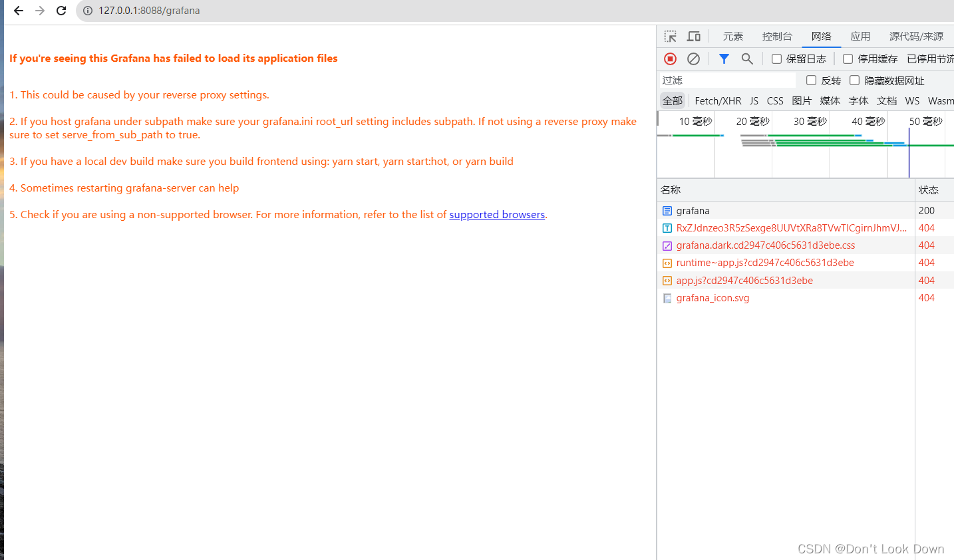954x560 pixels.
Task: Select the app.js?cd2947c406c5631d3ebe request
Action: [x=805, y=281]
